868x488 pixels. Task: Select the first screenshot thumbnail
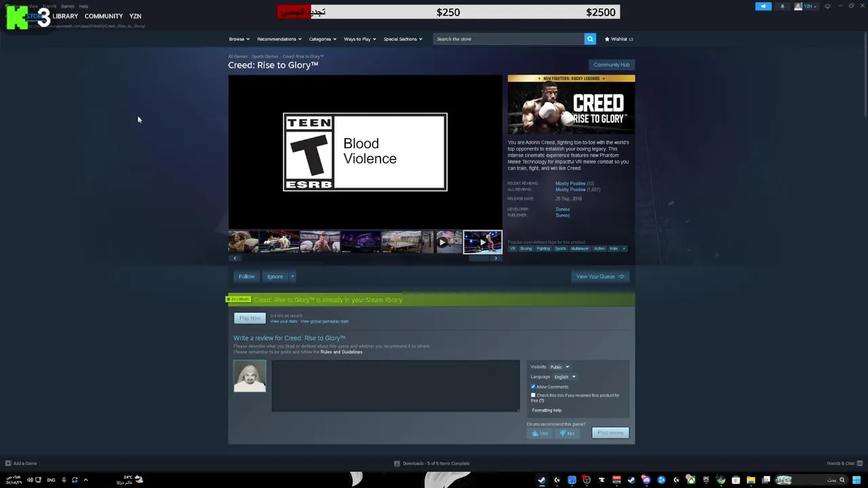coord(243,242)
